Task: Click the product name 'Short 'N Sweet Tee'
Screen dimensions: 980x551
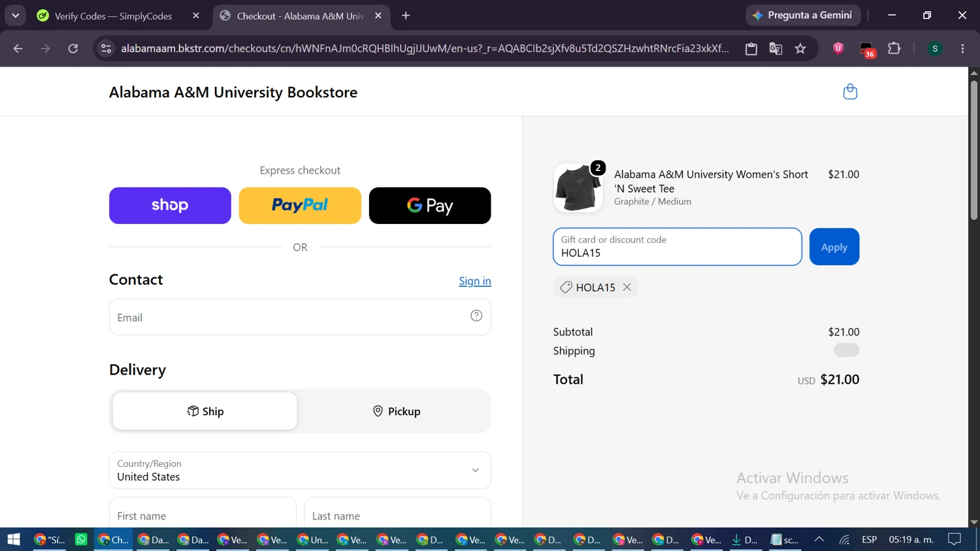Action: (711, 181)
